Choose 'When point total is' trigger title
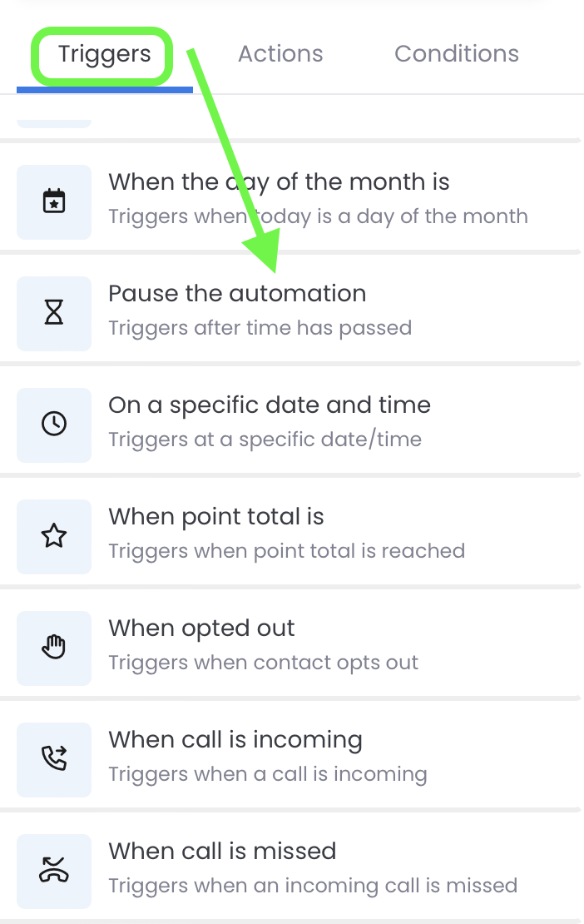 point(216,517)
